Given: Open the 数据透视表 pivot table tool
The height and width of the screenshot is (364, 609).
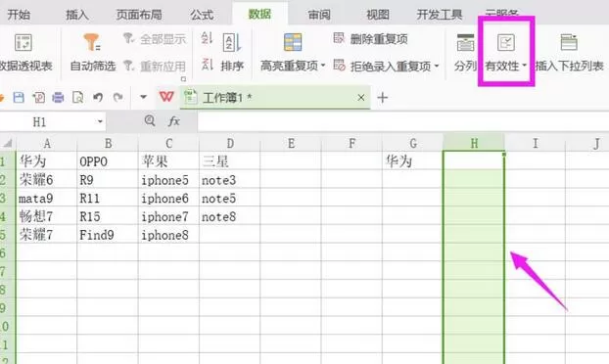Looking at the screenshot, I should [x=25, y=53].
